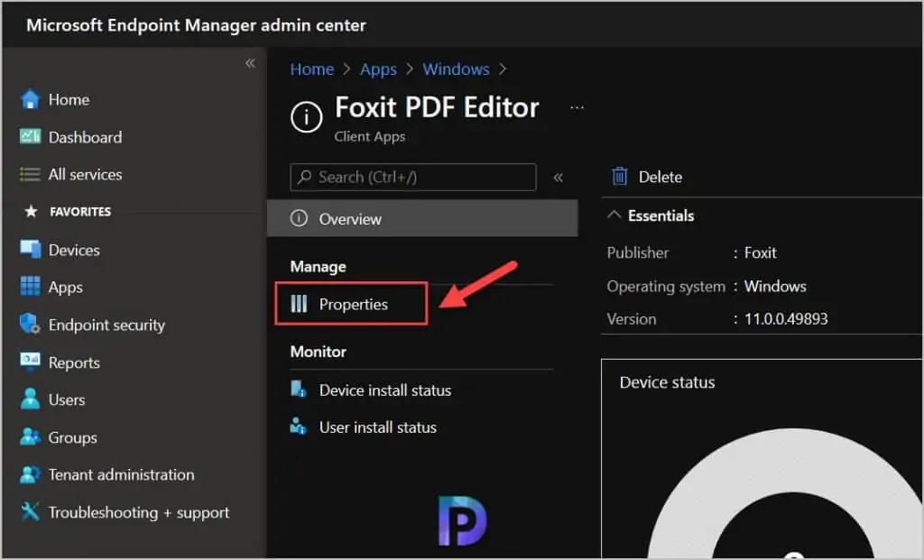Click the Apps grid icon
The height and width of the screenshot is (560, 924).
tap(30, 286)
